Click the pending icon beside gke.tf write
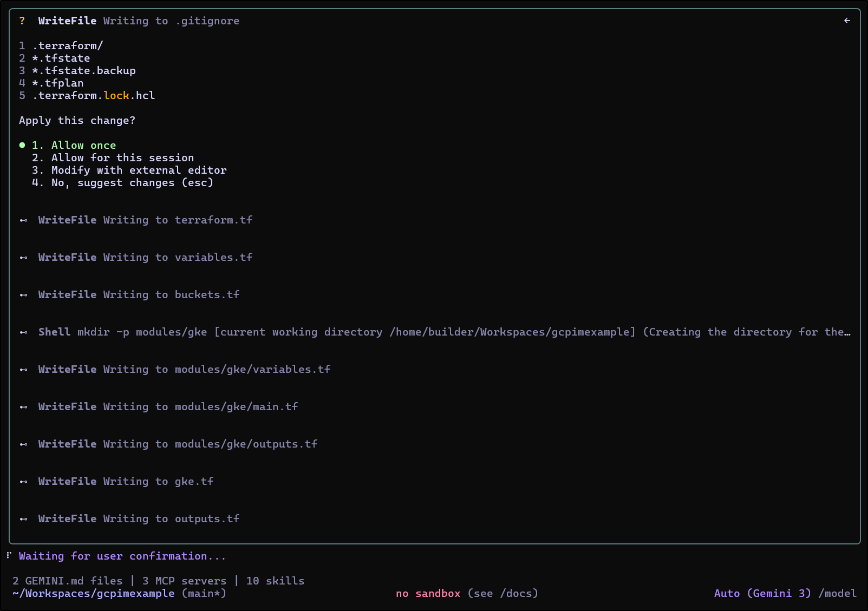868x611 pixels. tap(23, 482)
